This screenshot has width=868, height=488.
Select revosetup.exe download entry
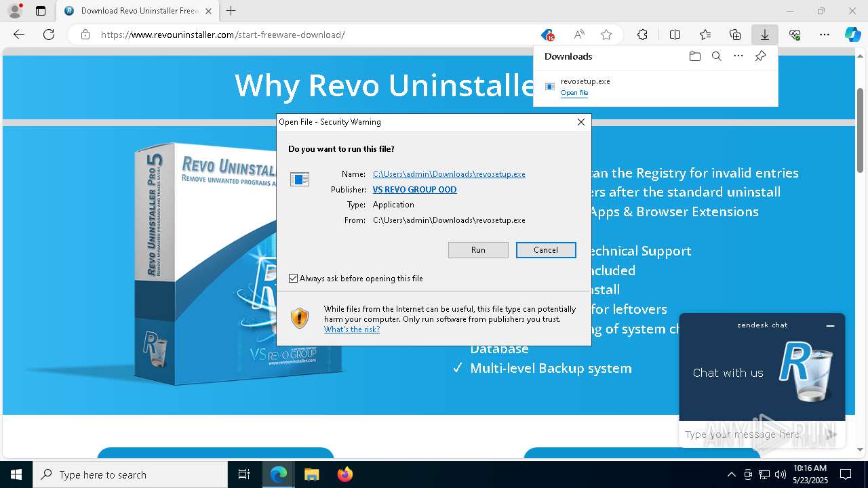coord(656,87)
